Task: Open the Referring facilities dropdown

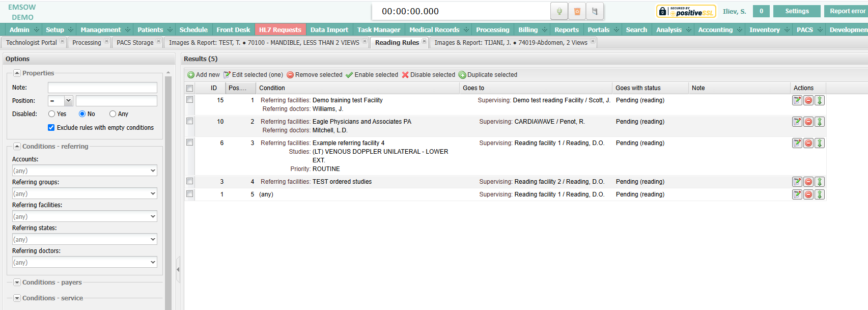Action: [x=85, y=216]
